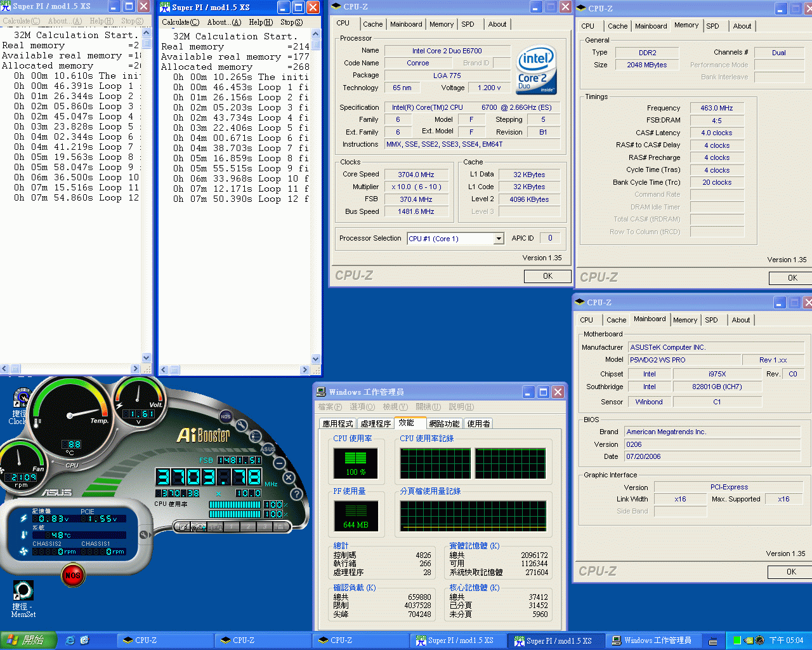
Task: Click the NOS round icon in AI Booster
Action: pyautogui.click(x=226, y=417)
